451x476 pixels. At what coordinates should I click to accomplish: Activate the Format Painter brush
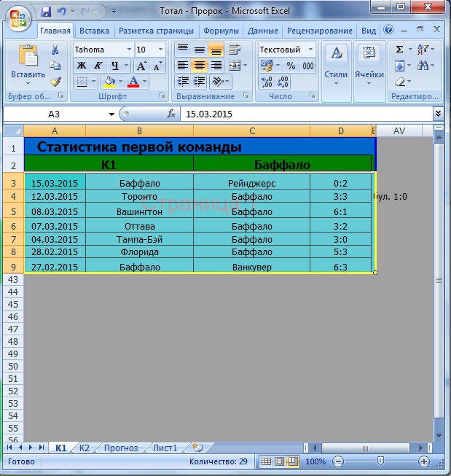click(x=55, y=82)
